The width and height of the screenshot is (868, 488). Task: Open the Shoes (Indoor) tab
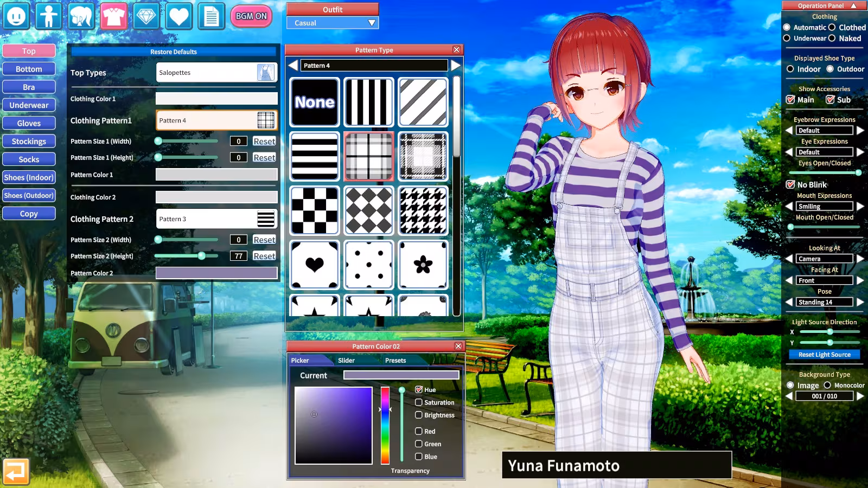coord(29,177)
